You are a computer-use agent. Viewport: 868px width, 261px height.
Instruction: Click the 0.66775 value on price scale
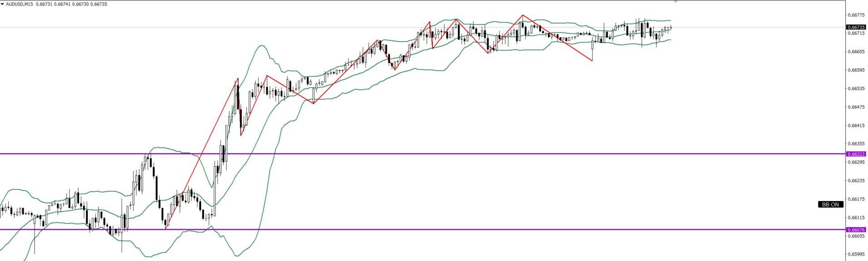[x=856, y=15]
